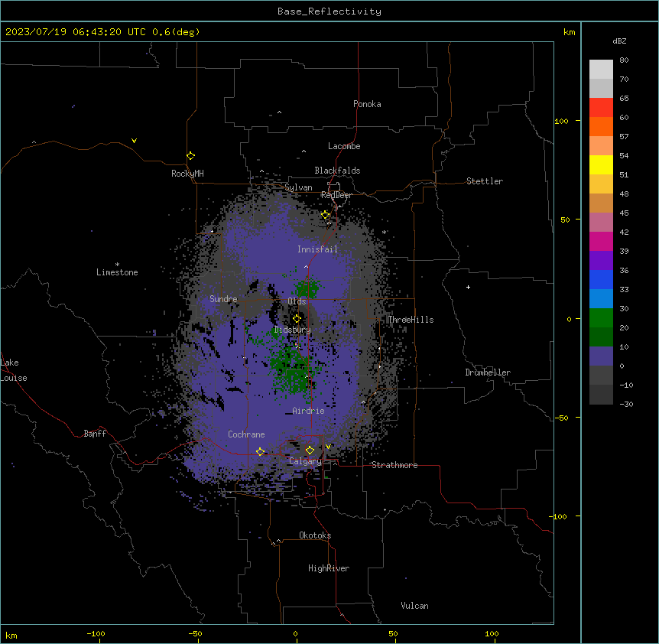659x644 pixels.
Task: Click the orange legend swatch between 60 and 57
Action: pyautogui.click(x=601, y=126)
